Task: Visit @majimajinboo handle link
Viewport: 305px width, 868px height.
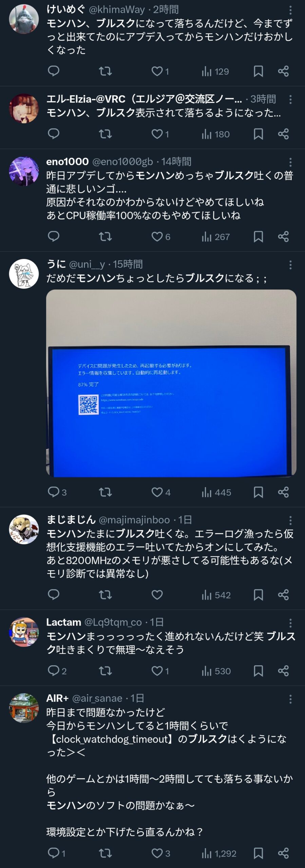Action: pyautogui.click(x=134, y=520)
